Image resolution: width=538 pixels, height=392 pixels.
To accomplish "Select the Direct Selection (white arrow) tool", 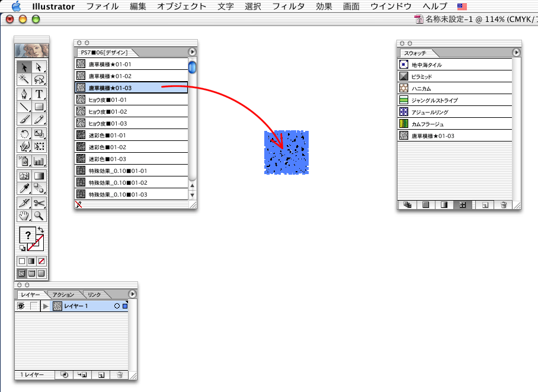I will [39, 67].
